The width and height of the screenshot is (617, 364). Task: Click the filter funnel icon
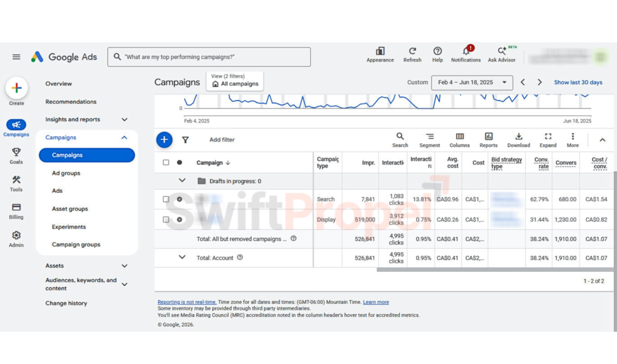tap(186, 140)
